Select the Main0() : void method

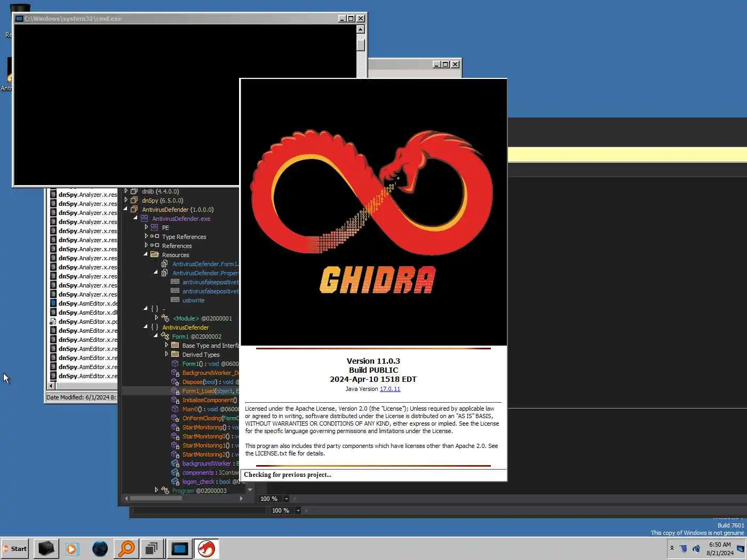(x=210, y=409)
